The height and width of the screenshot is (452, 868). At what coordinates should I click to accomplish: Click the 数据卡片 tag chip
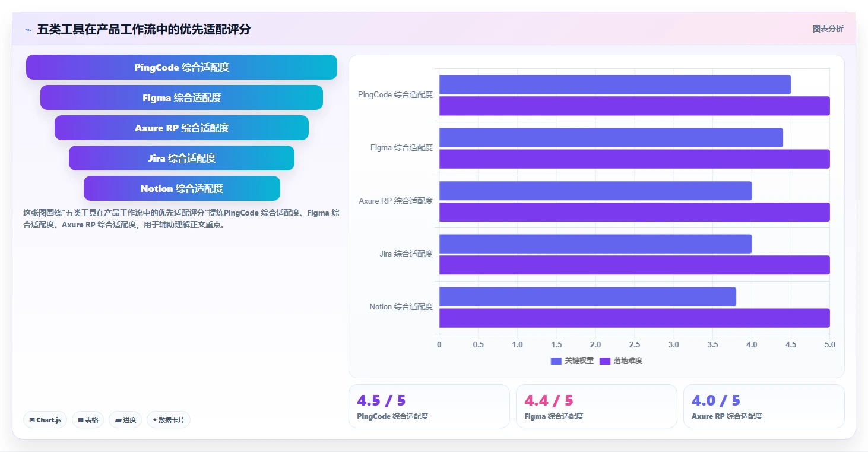tap(169, 420)
